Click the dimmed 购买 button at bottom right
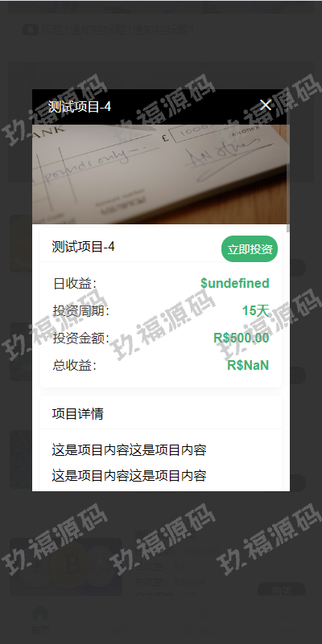This screenshot has width=322, height=644. pyautogui.click(x=282, y=591)
